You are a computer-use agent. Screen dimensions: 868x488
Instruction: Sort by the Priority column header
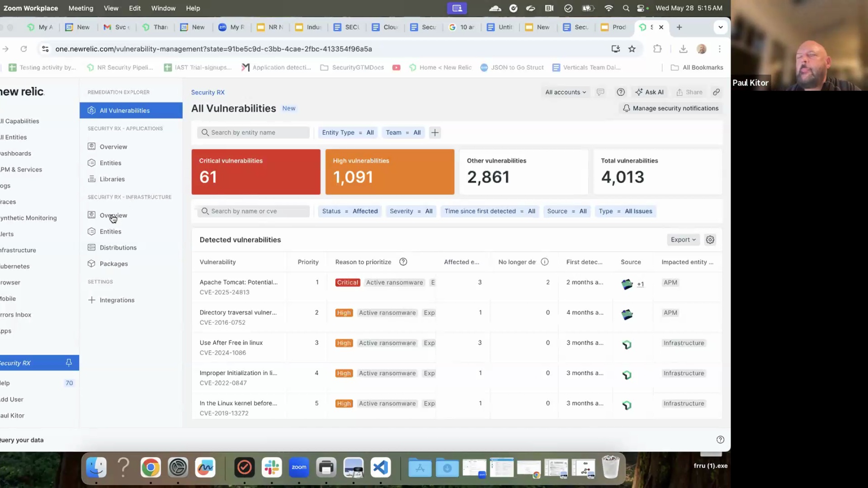308,262
